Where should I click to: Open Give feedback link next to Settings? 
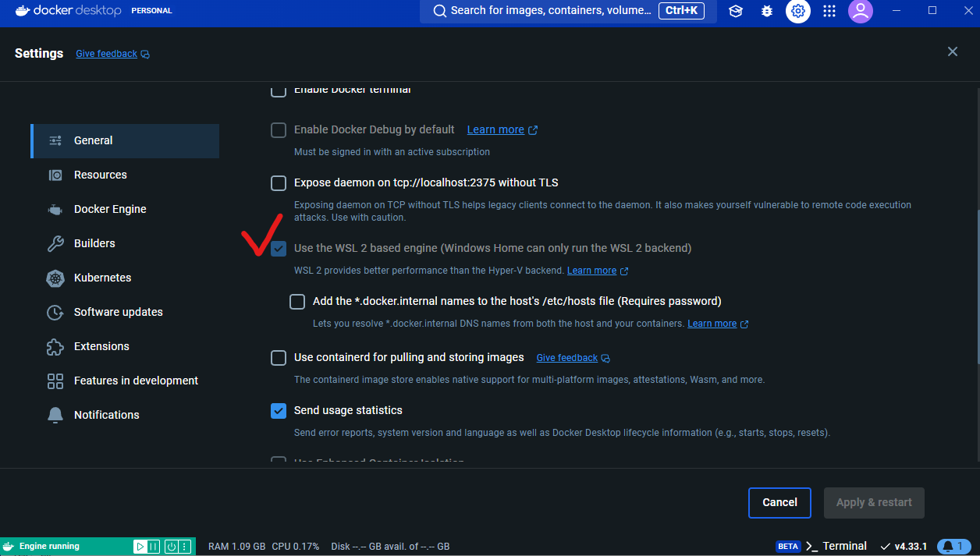[106, 54]
